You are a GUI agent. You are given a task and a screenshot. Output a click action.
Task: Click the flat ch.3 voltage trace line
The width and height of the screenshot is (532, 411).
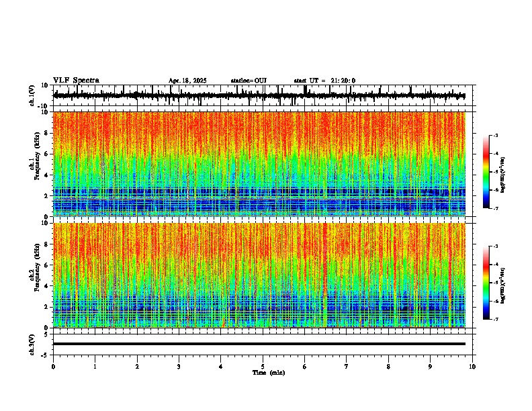[259, 344]
